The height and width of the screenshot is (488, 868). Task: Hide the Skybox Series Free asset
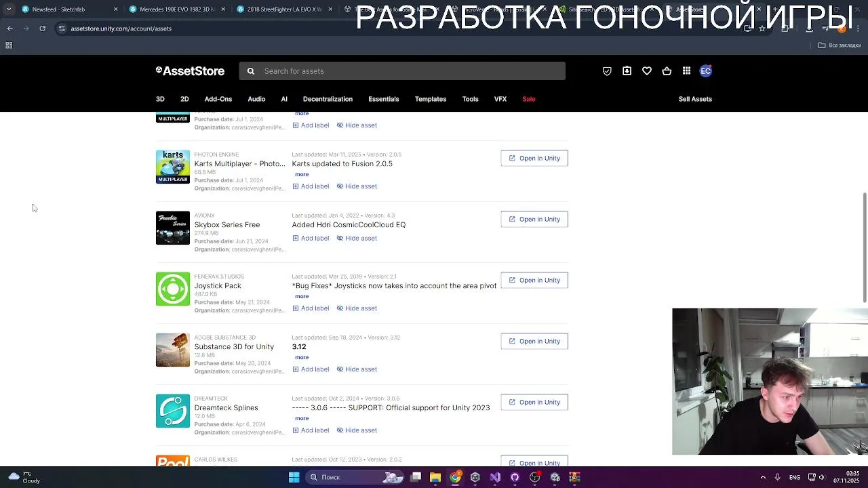(x=357, y=239)
